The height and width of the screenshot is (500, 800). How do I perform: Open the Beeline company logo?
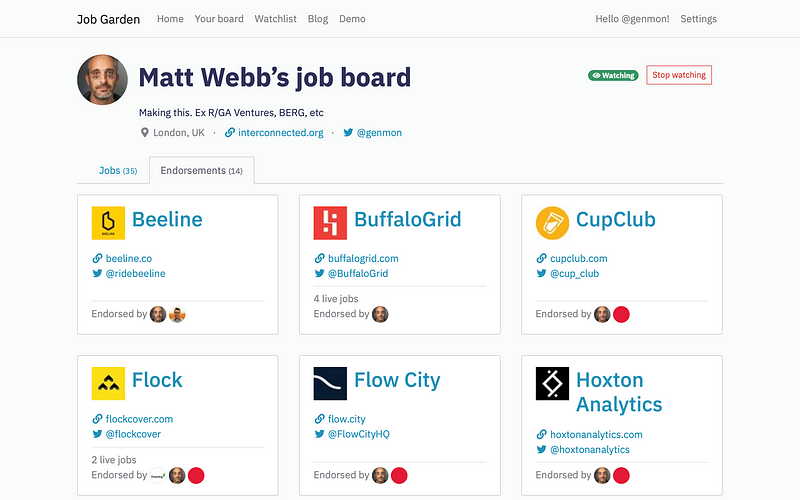[108, 223]
